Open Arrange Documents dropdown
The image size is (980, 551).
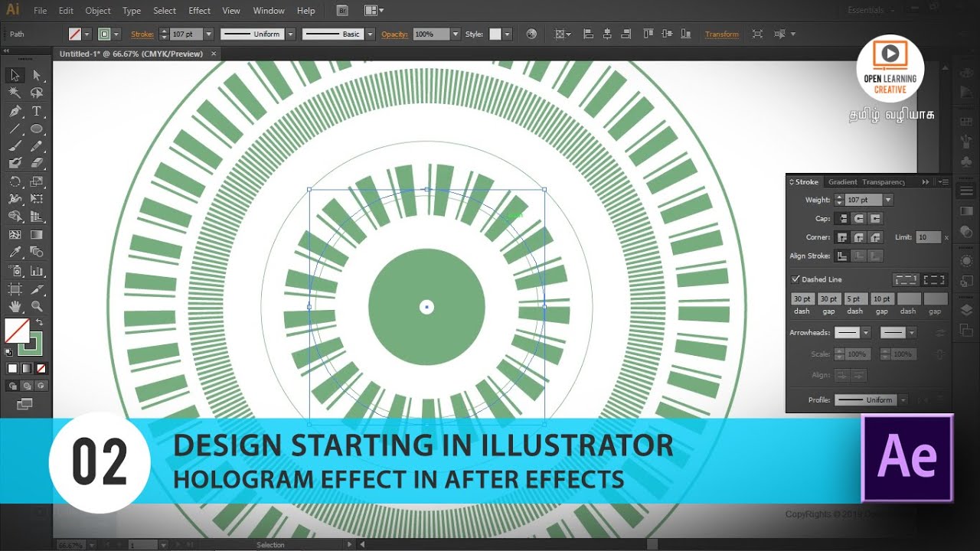[374, 11]
